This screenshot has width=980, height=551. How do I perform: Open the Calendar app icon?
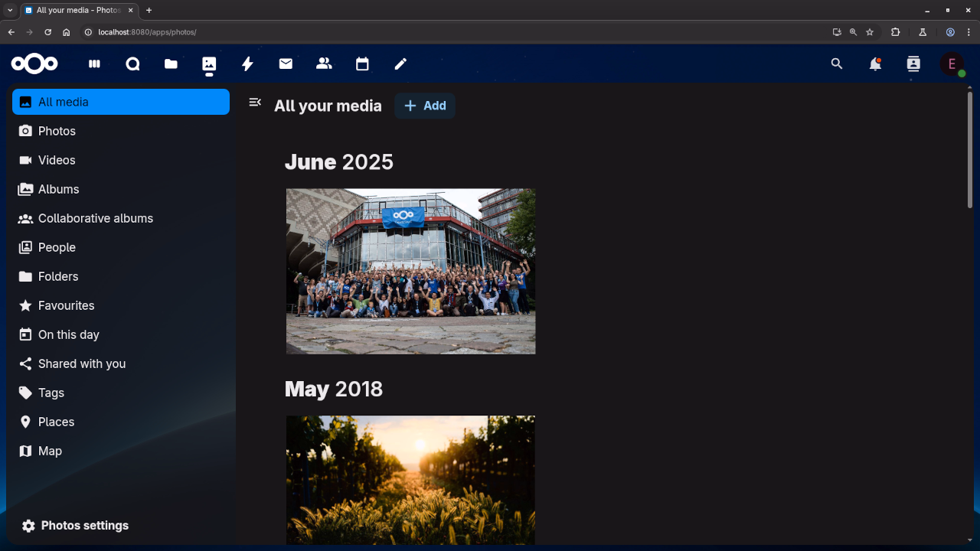tap(362, 64)
